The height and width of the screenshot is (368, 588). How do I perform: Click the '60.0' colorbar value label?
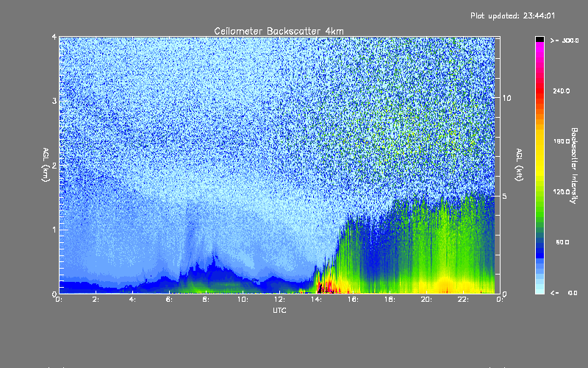coord(562,242)
